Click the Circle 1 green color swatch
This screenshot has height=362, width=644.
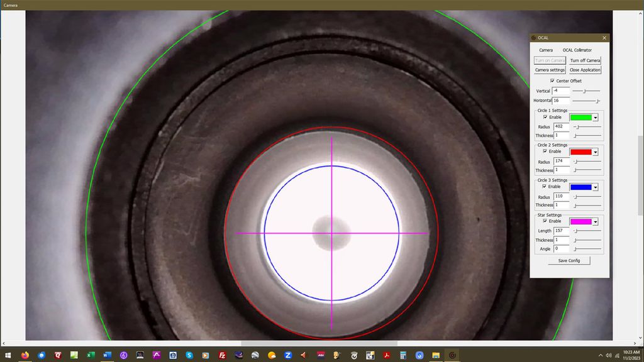pyautogui.click(x=580, y=118)
